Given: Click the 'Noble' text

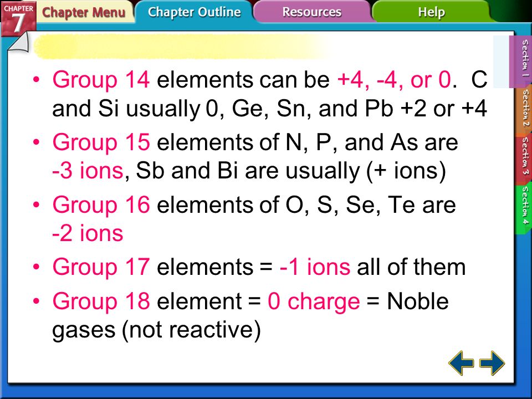Looking at the screenshot, I should 418,301.
